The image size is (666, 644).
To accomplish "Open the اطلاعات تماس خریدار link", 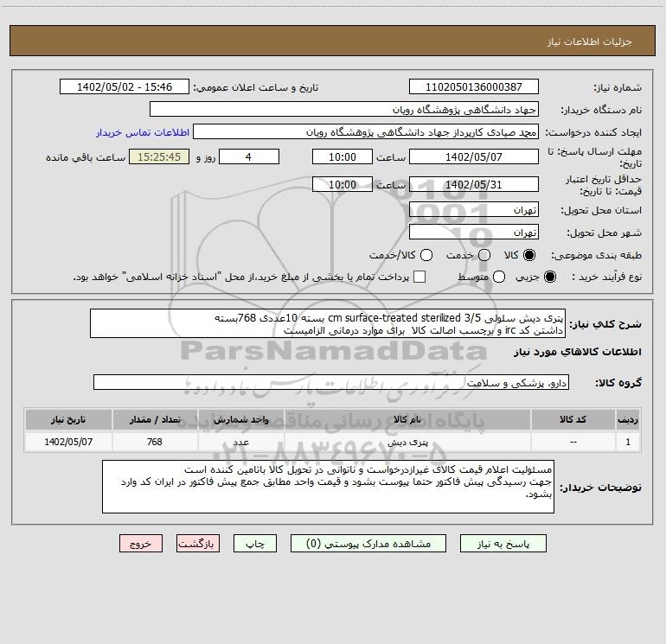I will coord(143,132).
